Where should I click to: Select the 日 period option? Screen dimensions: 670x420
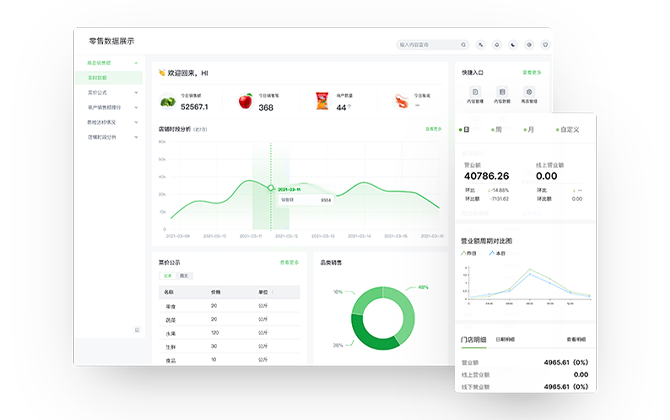(465, 130)
